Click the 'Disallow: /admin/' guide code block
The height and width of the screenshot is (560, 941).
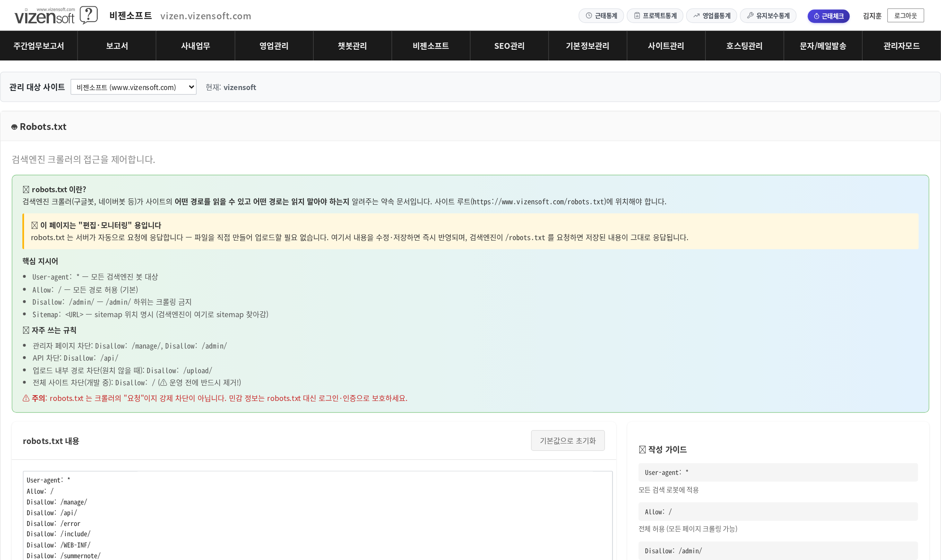coord(778,551)
